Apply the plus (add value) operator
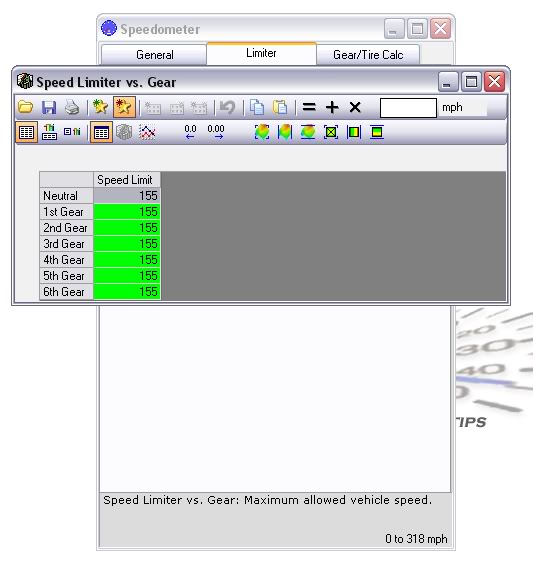 332,107
